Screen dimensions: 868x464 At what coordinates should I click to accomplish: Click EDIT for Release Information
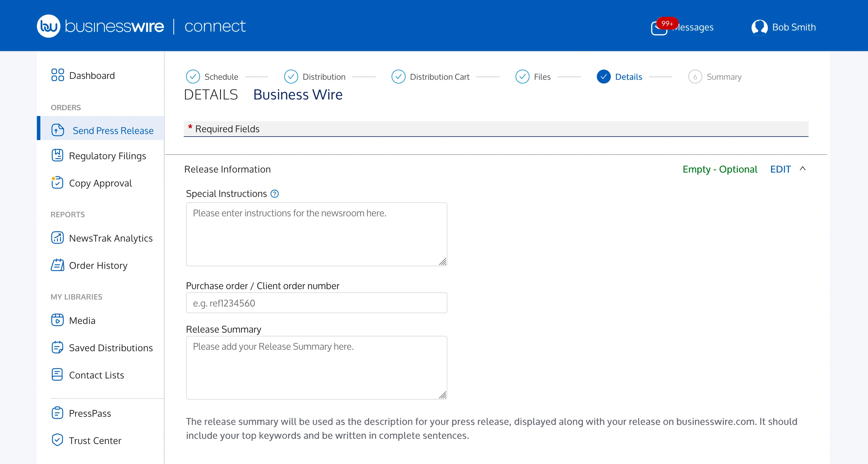[780, 169]
